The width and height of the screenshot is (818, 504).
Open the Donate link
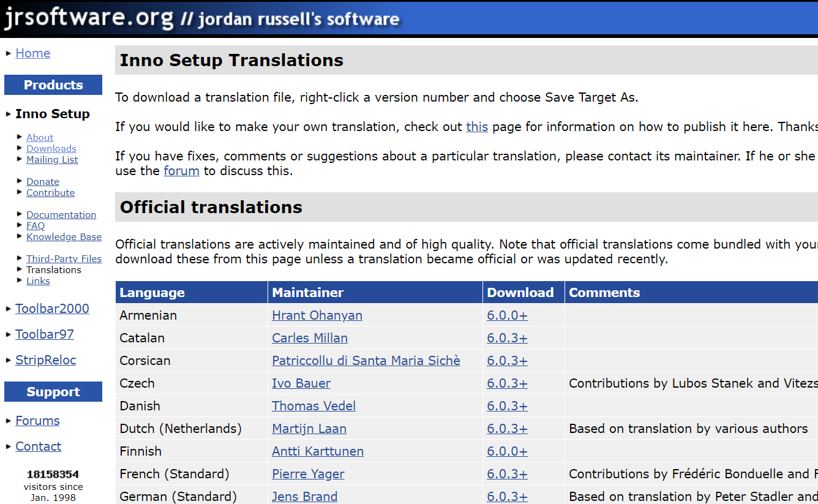[x=43, y=181]
